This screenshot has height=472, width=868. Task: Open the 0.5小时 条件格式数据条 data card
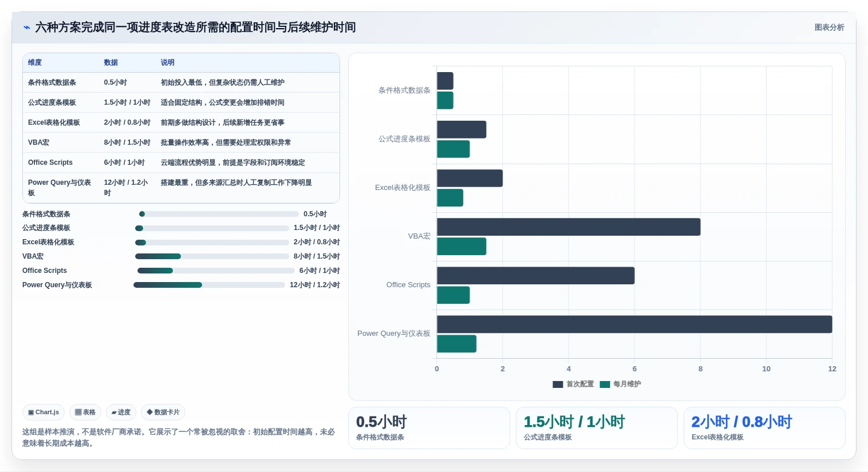click(x=429, y=428)
